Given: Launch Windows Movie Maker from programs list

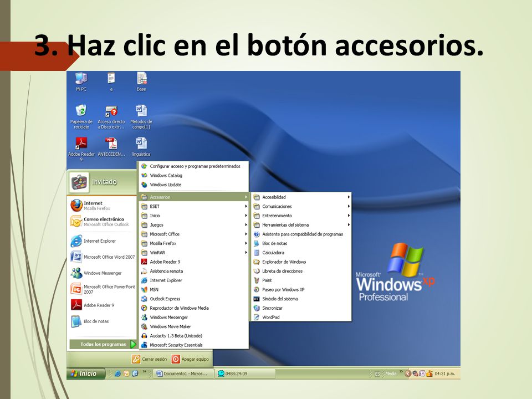Looking at the screenshot, I should (x=194, y=326).
